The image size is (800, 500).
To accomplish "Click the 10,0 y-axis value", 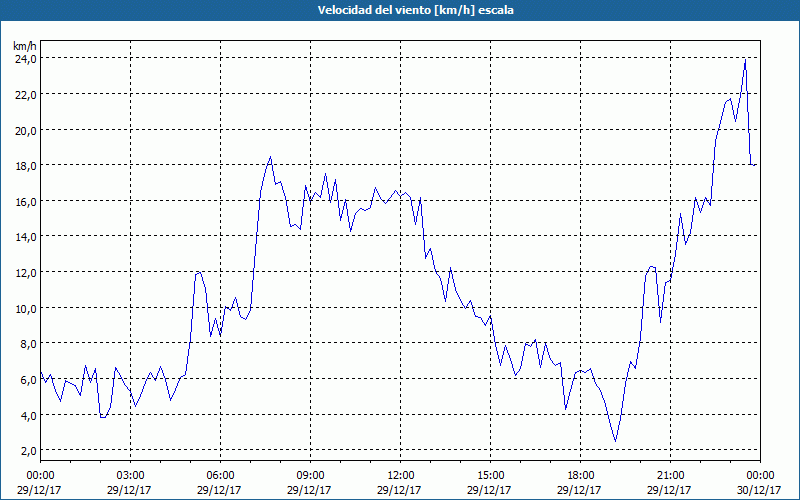I will [25, 308].
